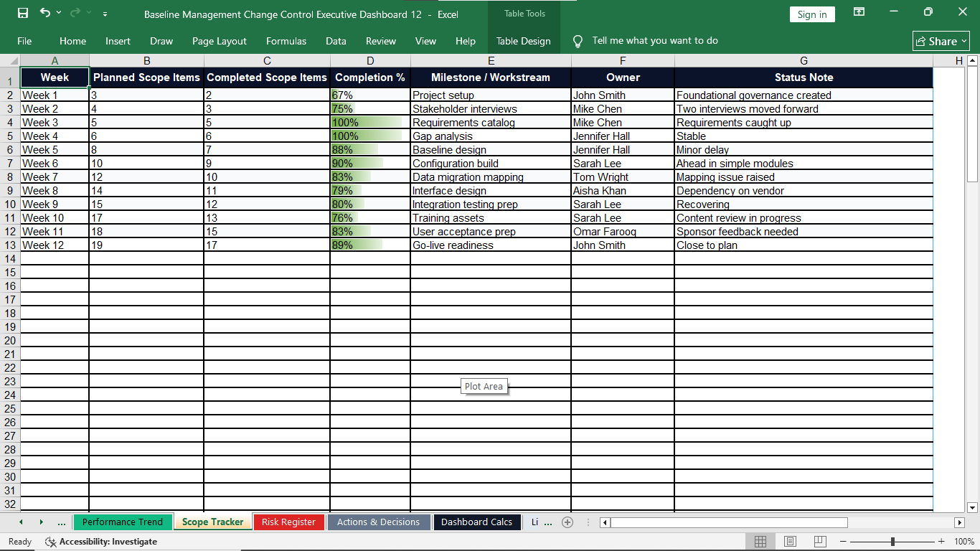The image size is (980, 551).
Task: Select the 67% data bar for Week 1
Action: (x=370, y=95)
